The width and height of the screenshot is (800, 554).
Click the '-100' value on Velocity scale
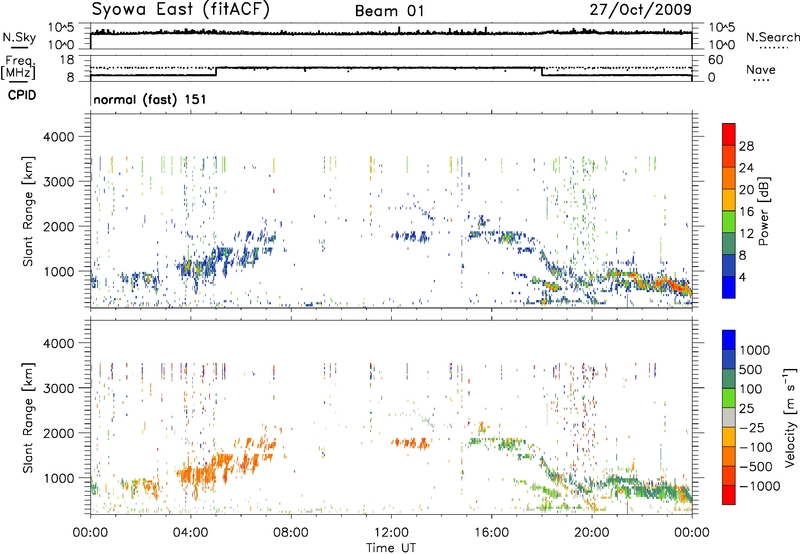[x=756, y=447]
